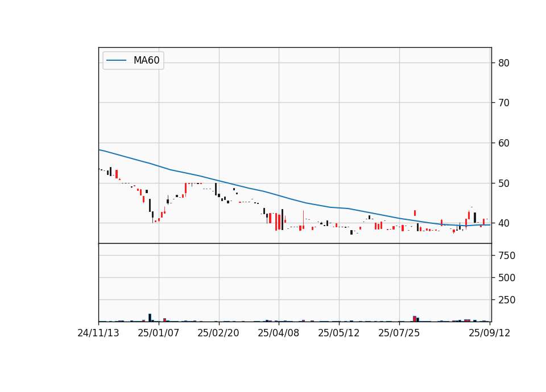The image size is (546, 392).
Task: Click the 25/04/08 date label
Action: pyautogui.click(x=279, y=333)
